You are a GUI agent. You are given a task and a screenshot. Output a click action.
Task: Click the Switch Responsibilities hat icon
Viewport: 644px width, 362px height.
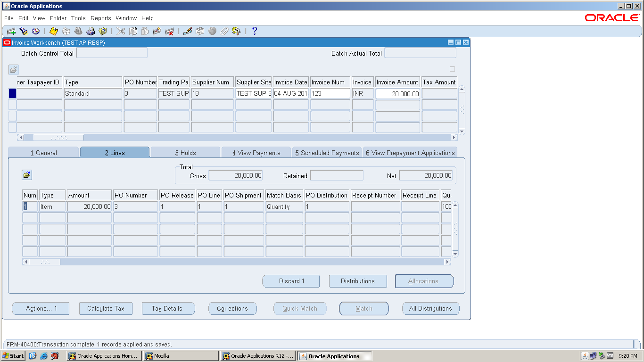point(78,31)
